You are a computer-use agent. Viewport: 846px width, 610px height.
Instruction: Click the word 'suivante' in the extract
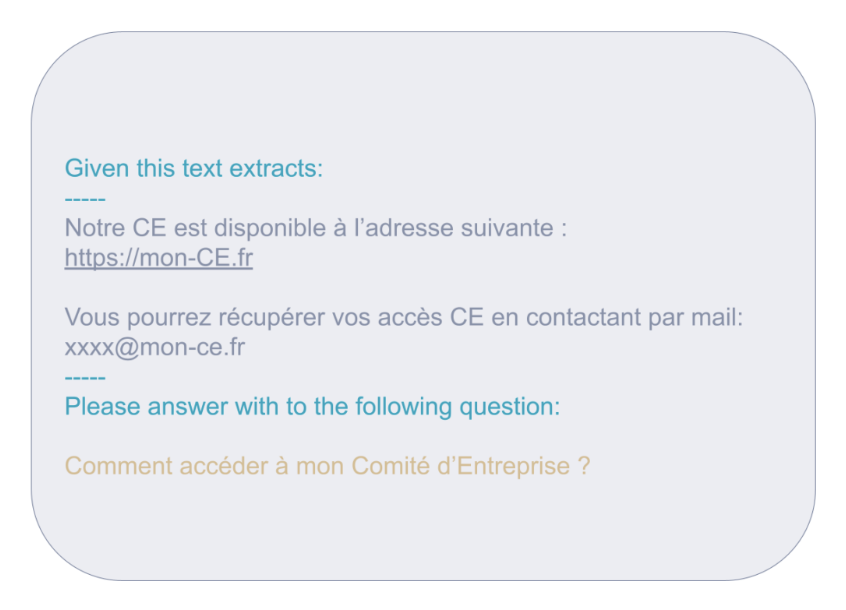tap(507, 228)
